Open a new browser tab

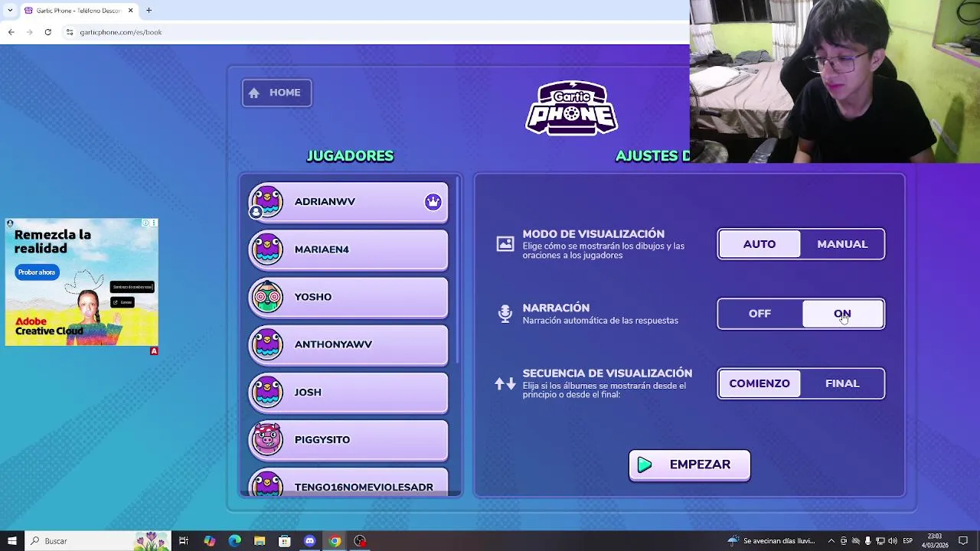click(x=149, y=11)
